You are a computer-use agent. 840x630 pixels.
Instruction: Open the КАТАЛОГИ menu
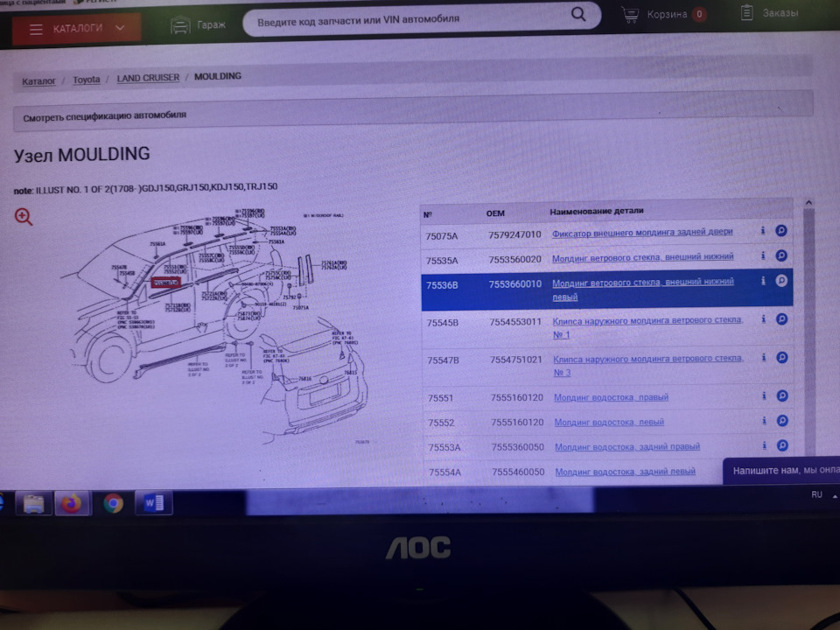(x=79, y=27)
